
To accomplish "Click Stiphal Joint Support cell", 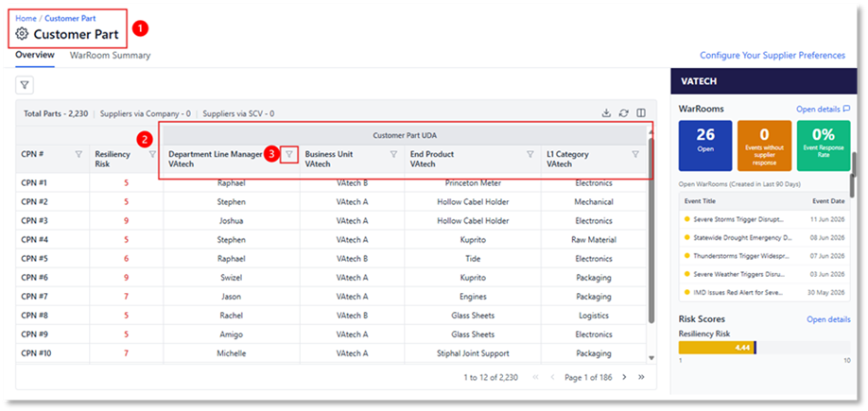I will click(x=473, y=353).
